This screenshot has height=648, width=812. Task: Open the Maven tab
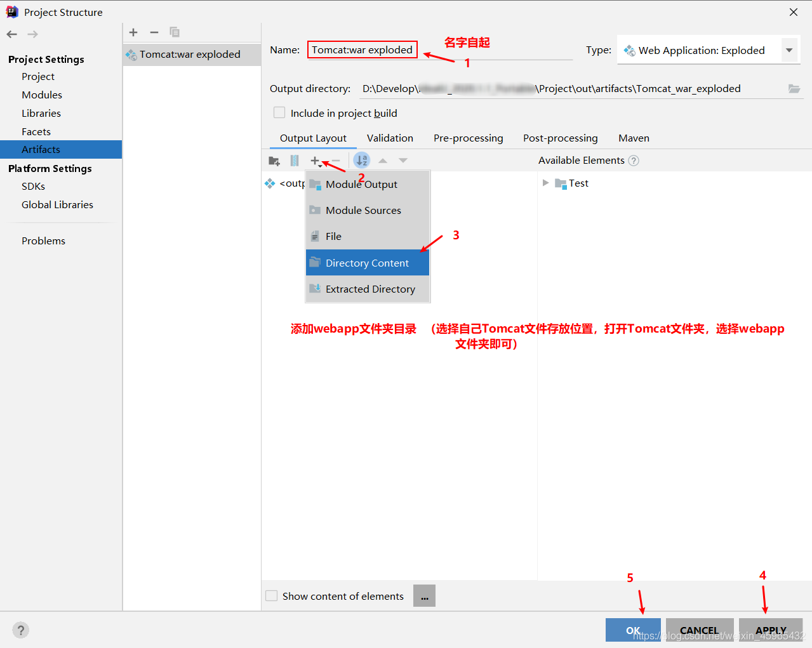click(633, 138)
